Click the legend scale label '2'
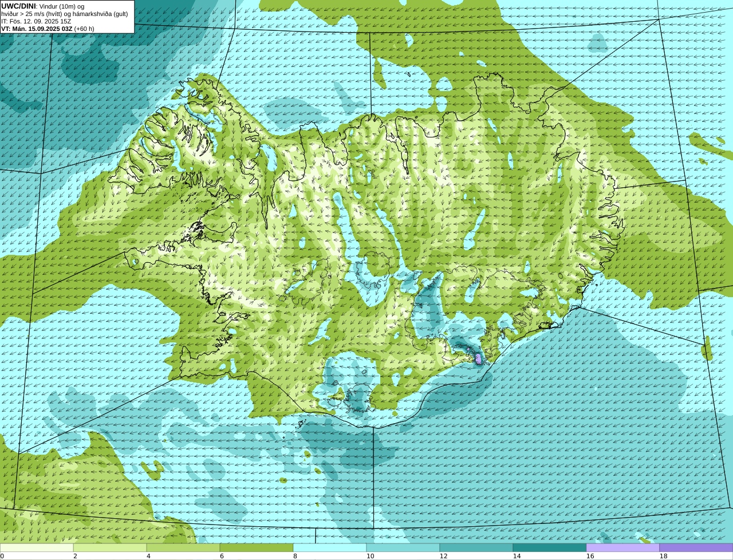 click(x=75, y=556)
